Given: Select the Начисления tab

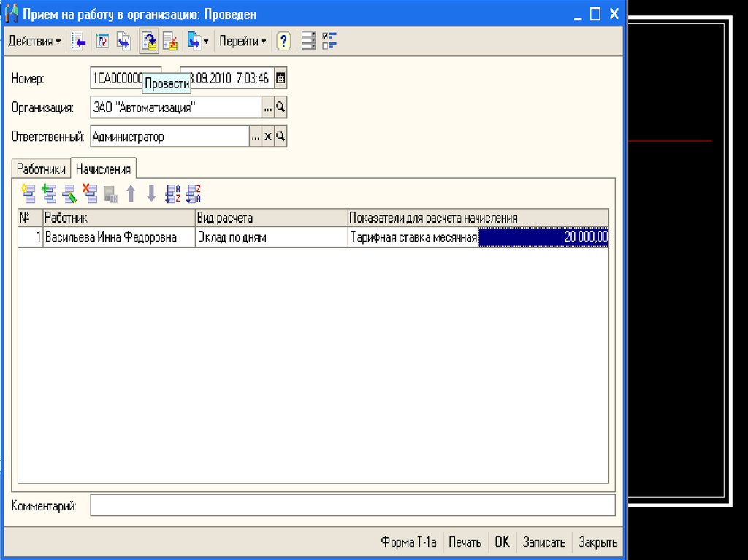Looking at the screenshot, I should [x=104, y=169].
